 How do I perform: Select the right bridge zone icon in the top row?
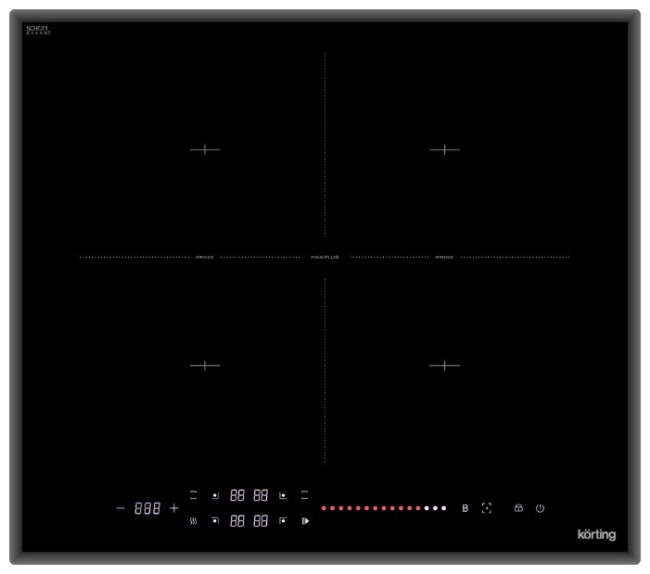[304, 495]
